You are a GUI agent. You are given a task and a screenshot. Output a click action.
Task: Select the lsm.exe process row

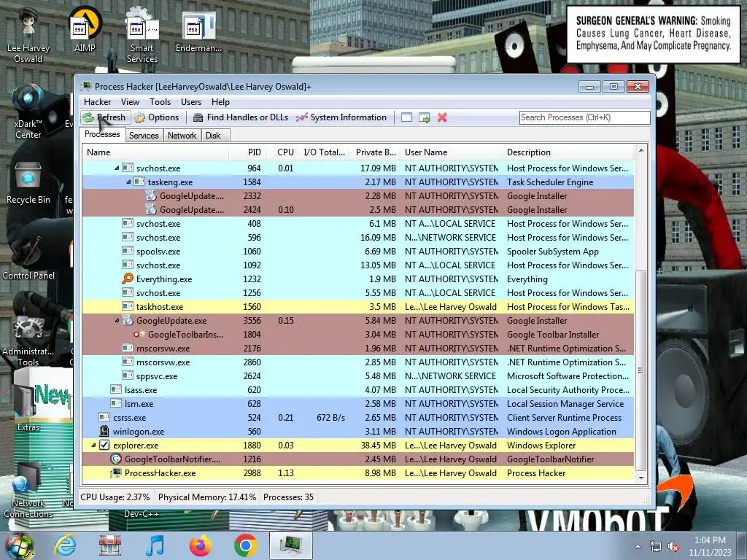coord(358,404)
